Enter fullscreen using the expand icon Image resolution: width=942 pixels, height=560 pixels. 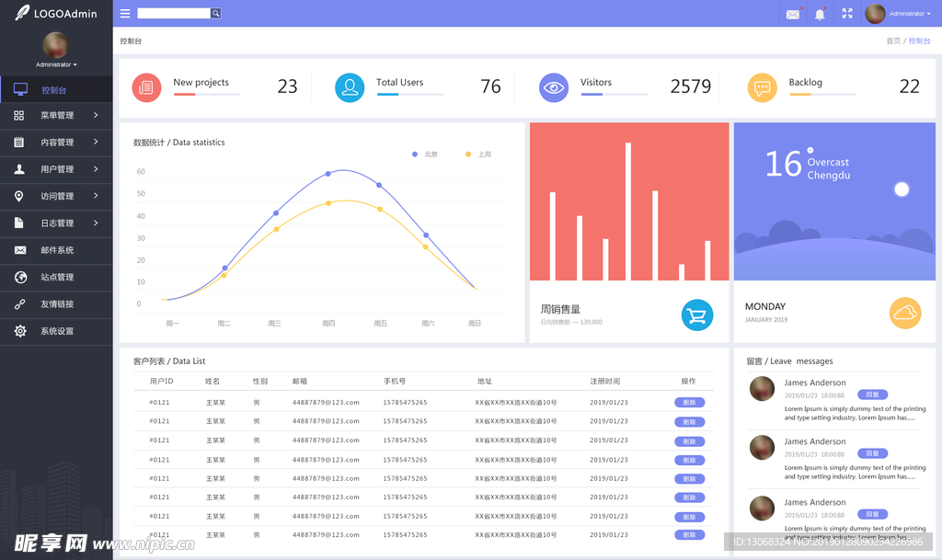tap(845, 13)
